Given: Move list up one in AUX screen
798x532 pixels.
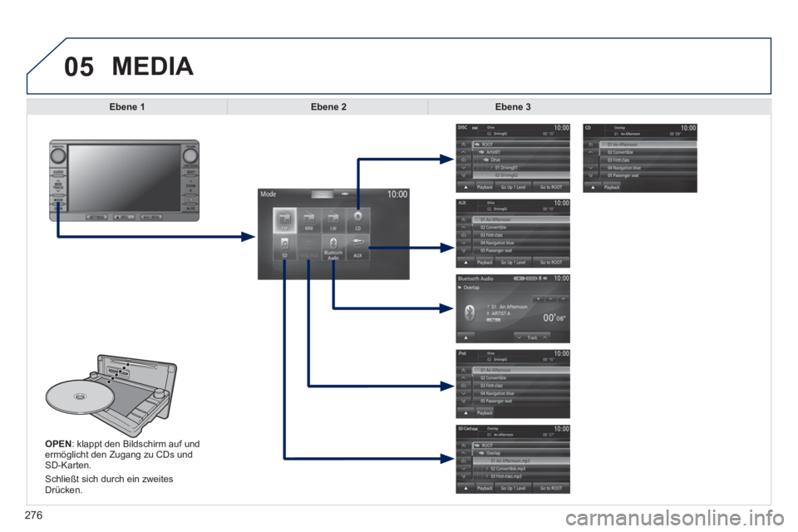Looking at the screenshot, I should pyautogui.click(x=463, y=227).
